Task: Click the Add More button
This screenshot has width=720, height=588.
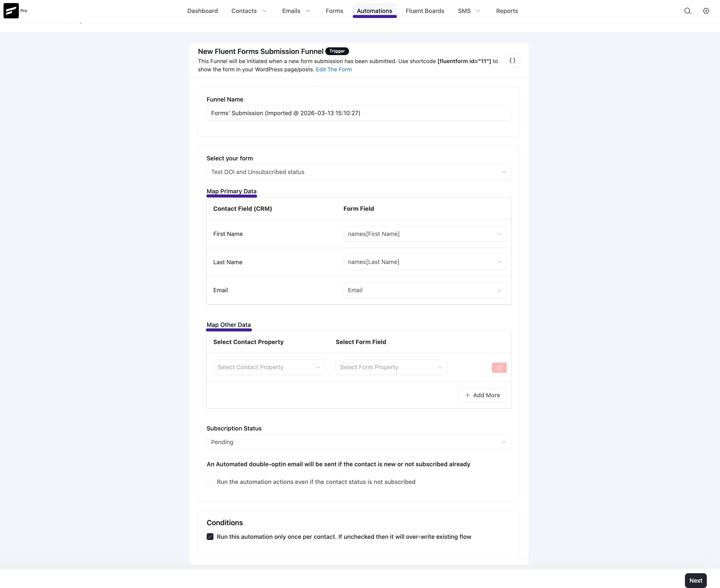Action: (x=482, y=395)
